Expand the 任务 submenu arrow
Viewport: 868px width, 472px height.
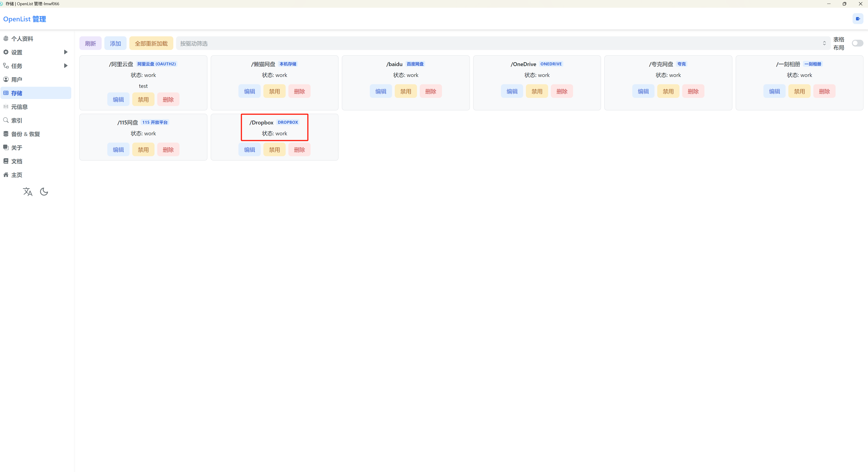[x=66, y=66]
